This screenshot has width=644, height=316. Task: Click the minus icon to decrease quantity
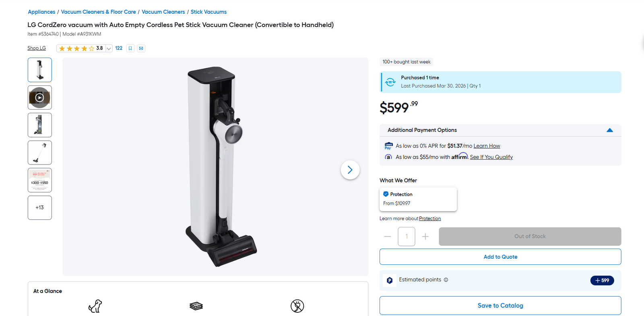[x=388, y=237]
